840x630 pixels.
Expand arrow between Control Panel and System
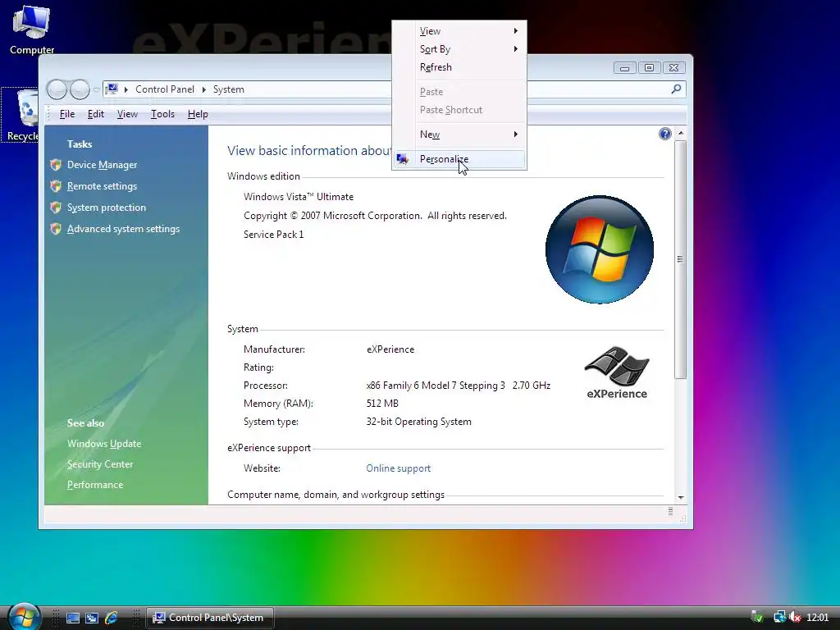[x=203, y=89]
